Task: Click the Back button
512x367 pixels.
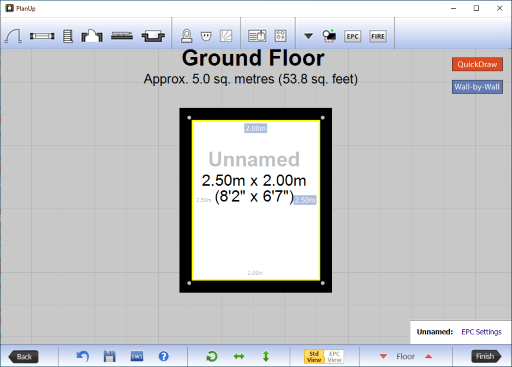Action: pyautogui.click(x=23, y=357)
